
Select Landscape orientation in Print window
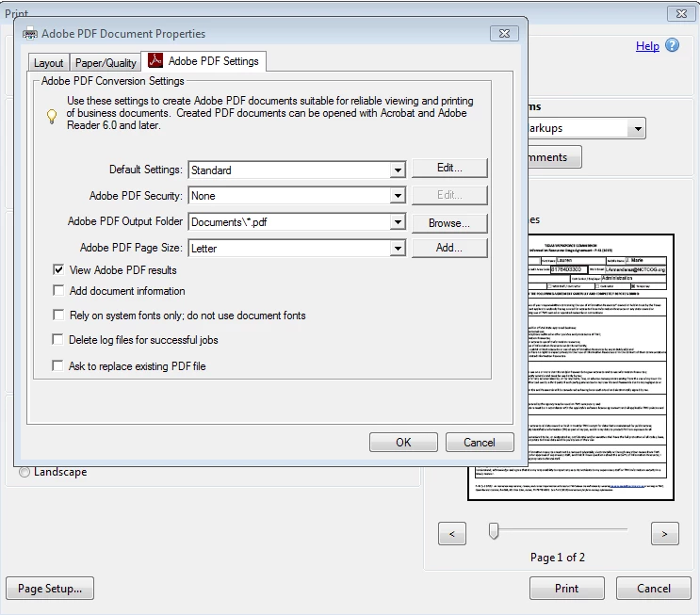[x=24, y=472]
